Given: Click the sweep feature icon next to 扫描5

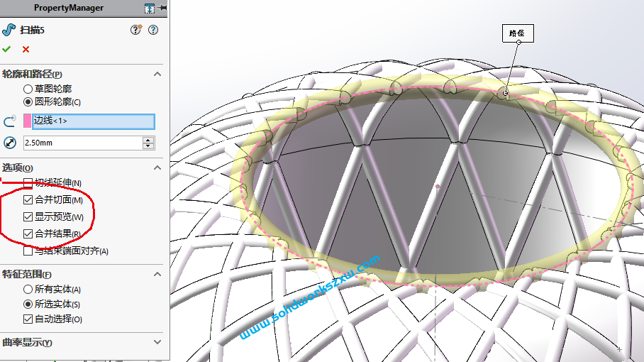Looking at the screenshot, I should 9,30.
